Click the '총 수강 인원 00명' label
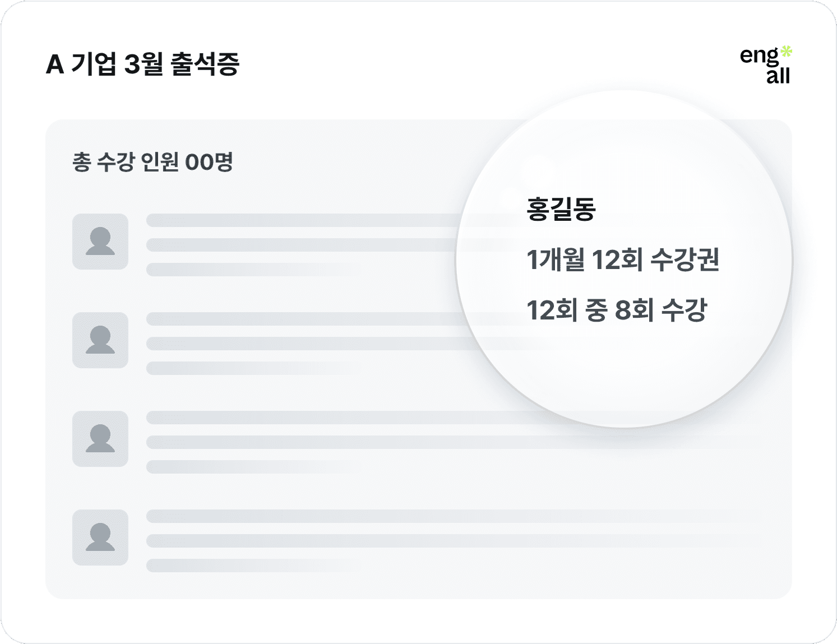The image size is (837, 644). click(x=152, y=162)
